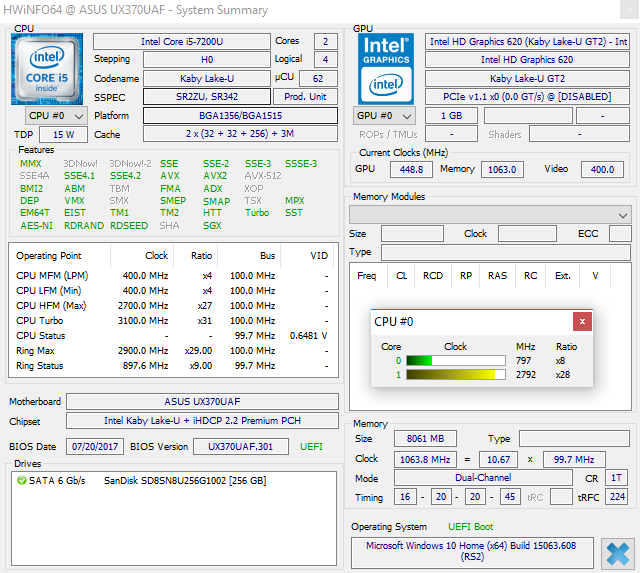Click the AES-NI feature label
The image size is (640, 573).
(37, 226)
